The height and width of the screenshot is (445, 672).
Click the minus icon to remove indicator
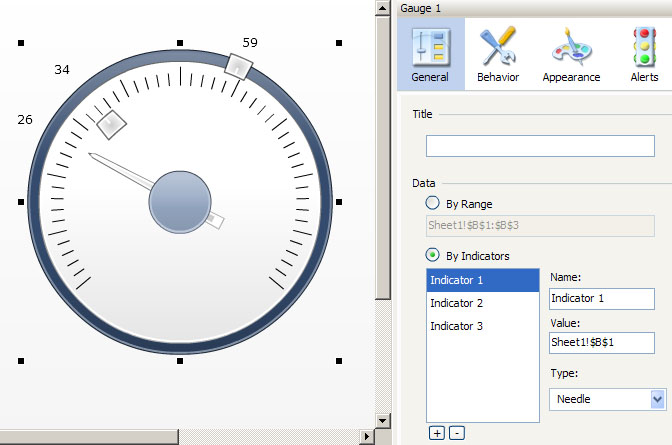click(456, 433)
